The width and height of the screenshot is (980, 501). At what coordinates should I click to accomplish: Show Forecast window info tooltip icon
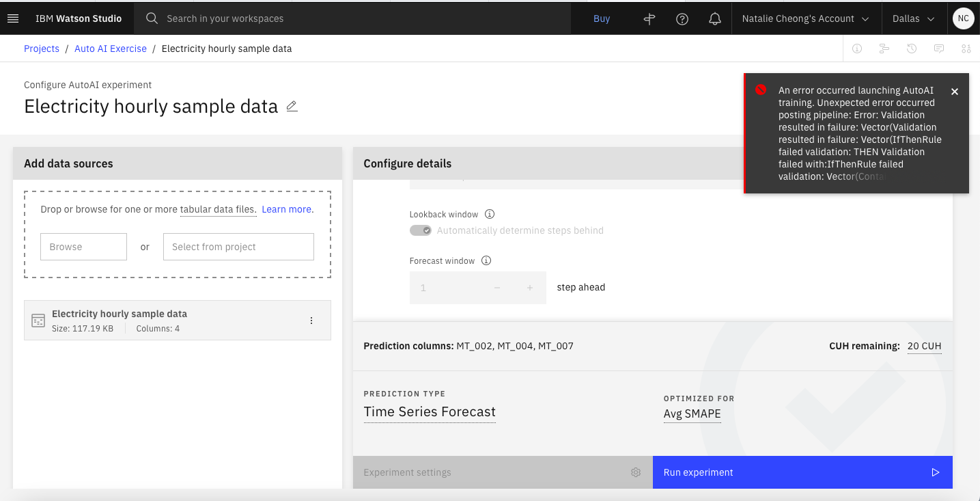tap(486, 260)
